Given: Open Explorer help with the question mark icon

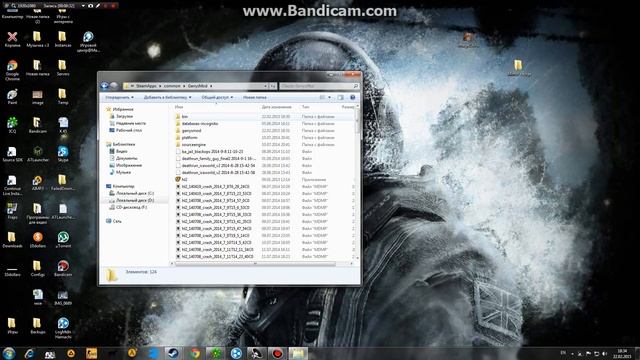Looking at the screenshot, I should (353, 97).
